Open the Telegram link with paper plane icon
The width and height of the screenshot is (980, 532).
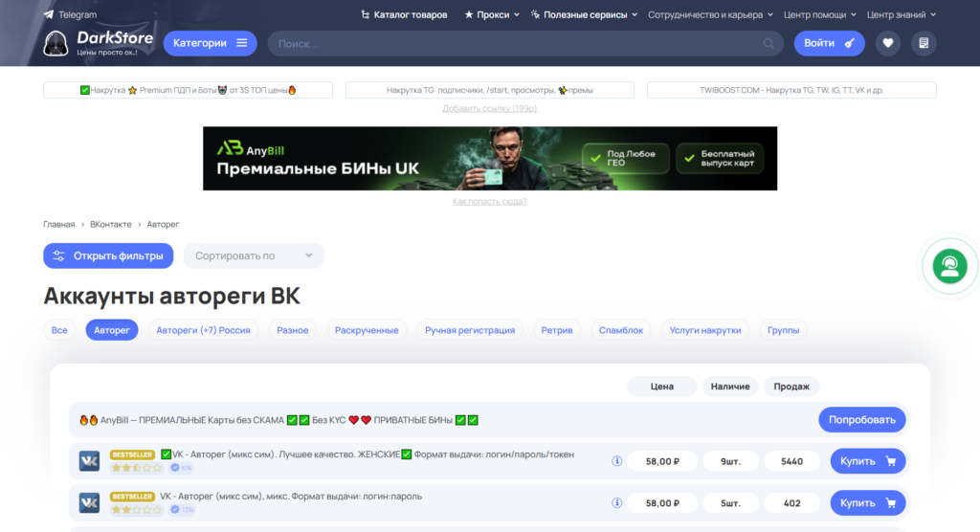[70, 14]
